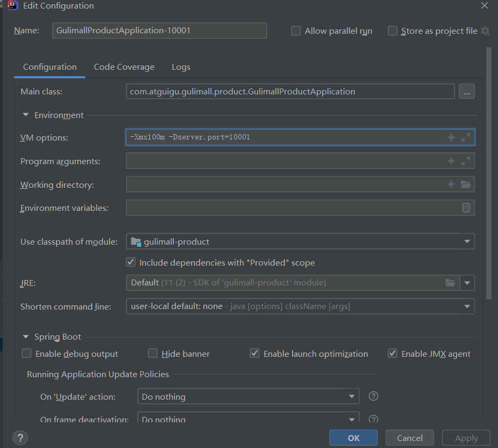This screenshot has width=498, height=448.
Task: Click the help question mark button
Action: (20, 437)
